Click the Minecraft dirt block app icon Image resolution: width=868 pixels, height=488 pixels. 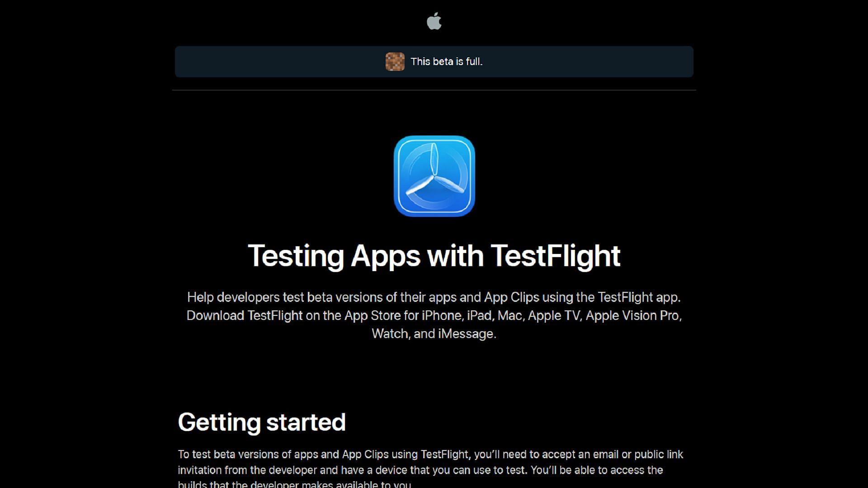[x=395, y=61]
